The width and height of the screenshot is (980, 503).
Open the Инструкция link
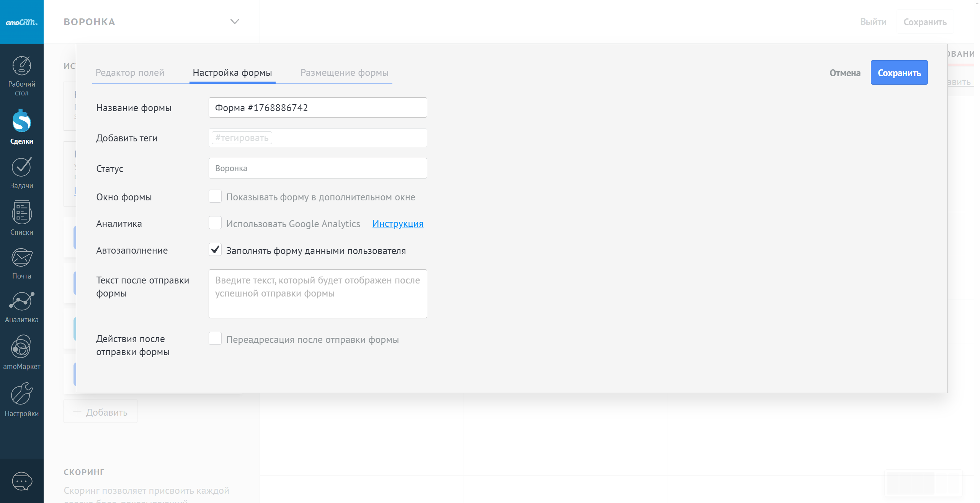[398, 223]
